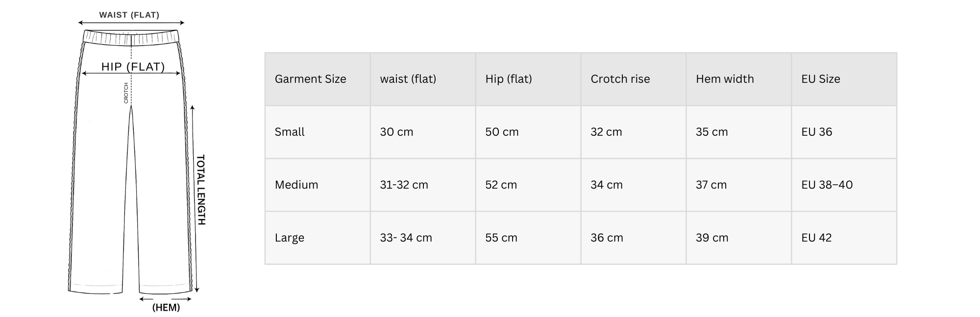
Task: Click the small CROTCH label on the diagram
Action: [126, 93]
